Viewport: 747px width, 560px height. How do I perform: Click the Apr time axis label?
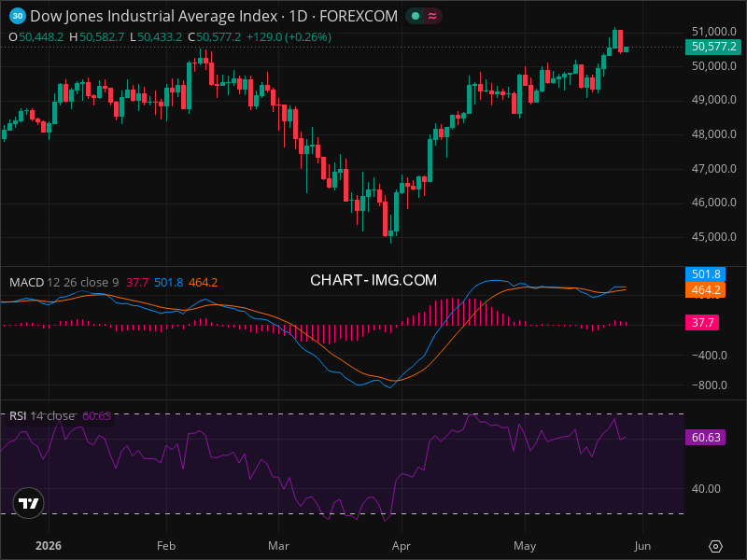coord(402,546)
